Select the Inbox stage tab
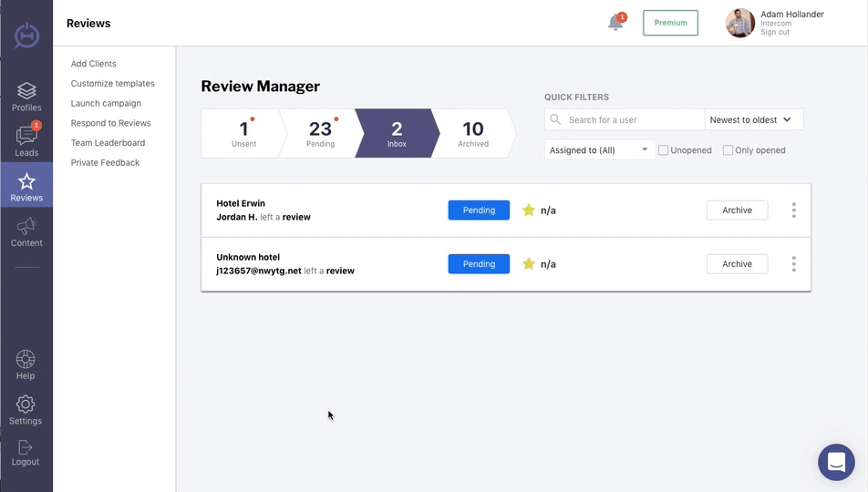The image size is (868, 492). (x=397, y=133)
